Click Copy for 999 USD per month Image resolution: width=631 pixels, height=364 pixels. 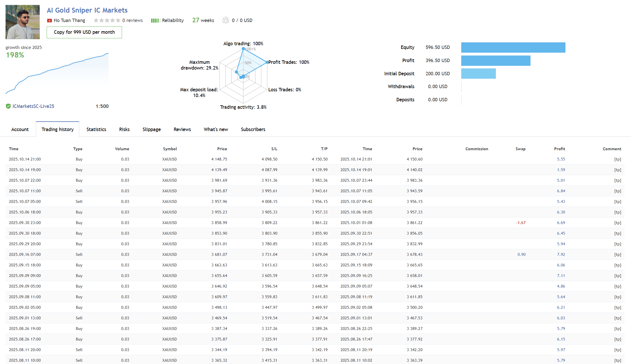84,32
